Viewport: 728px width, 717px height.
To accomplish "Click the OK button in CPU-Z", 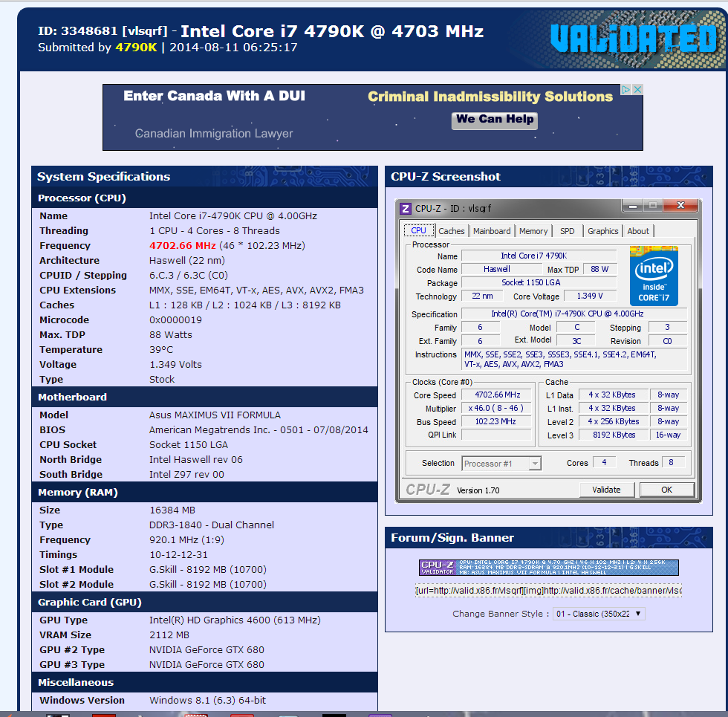I will (x=666, y=490).
